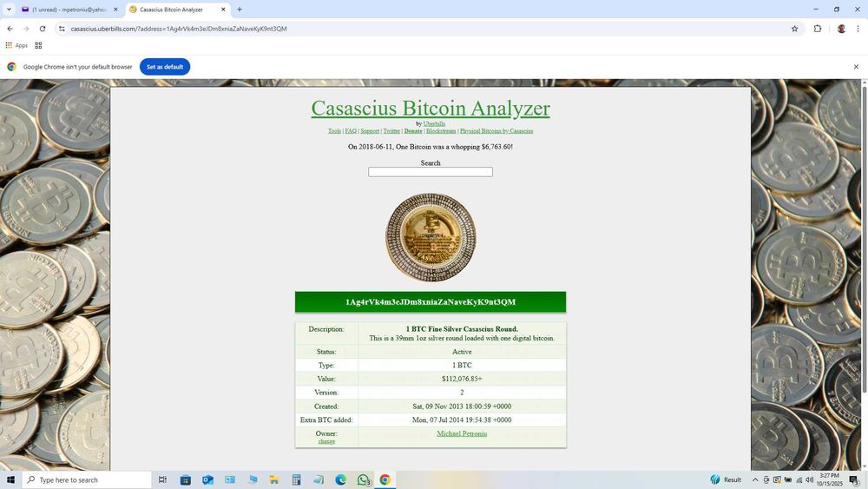Image resolution: width=868 pixels, height=489 pixels.
Task: Bookmark this page with the star icon
Action: [x=794, y=29]
